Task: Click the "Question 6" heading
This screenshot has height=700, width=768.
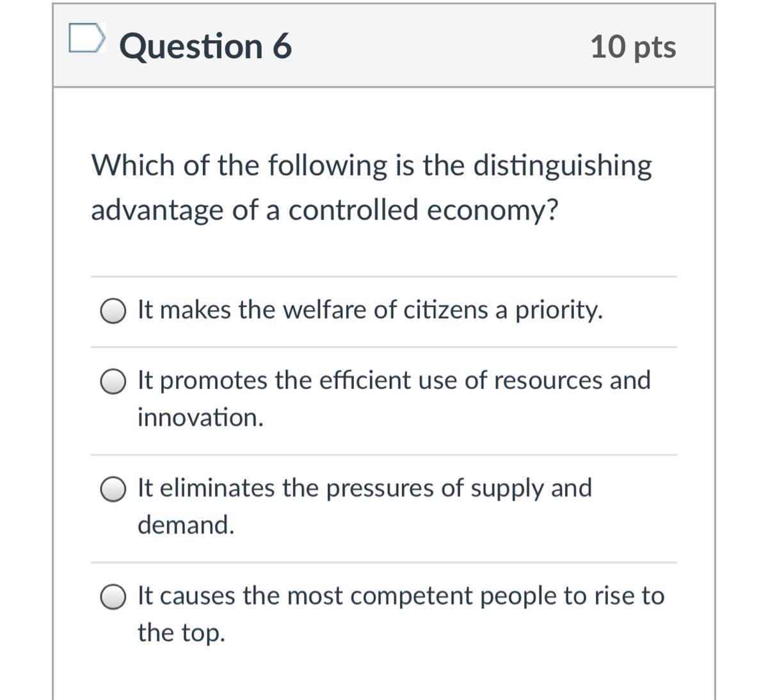Action: pyautogui.click(x=205, y=47)
